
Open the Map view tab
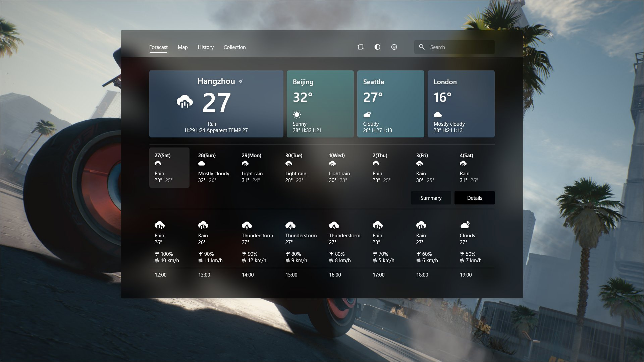click(183, 47)
